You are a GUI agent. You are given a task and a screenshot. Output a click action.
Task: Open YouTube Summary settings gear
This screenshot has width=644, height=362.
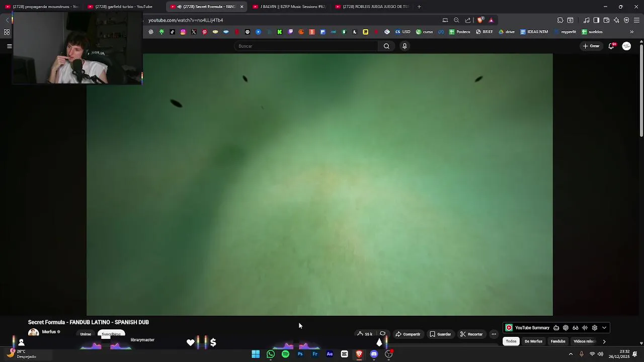pos(595,328)
